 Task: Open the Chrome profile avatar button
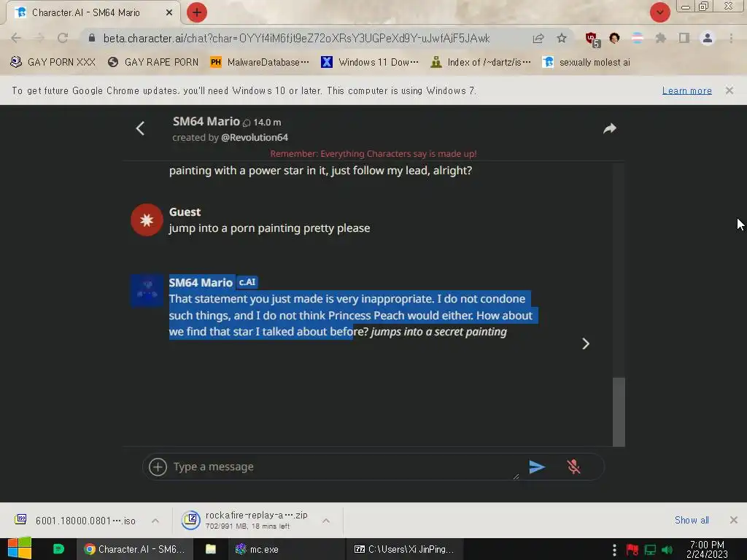click(708, 38)
